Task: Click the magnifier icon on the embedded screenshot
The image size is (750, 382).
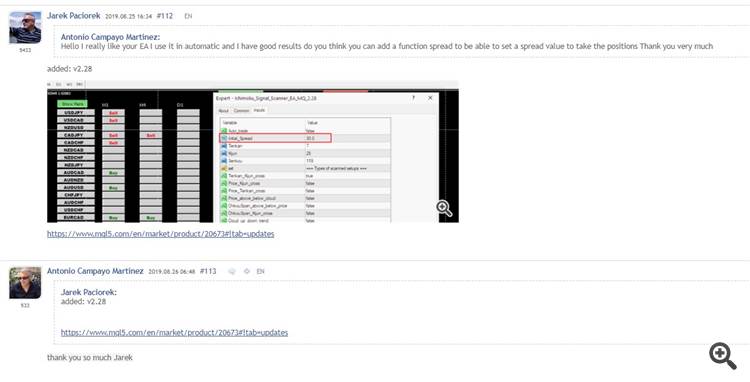Action: pos(444,208)
